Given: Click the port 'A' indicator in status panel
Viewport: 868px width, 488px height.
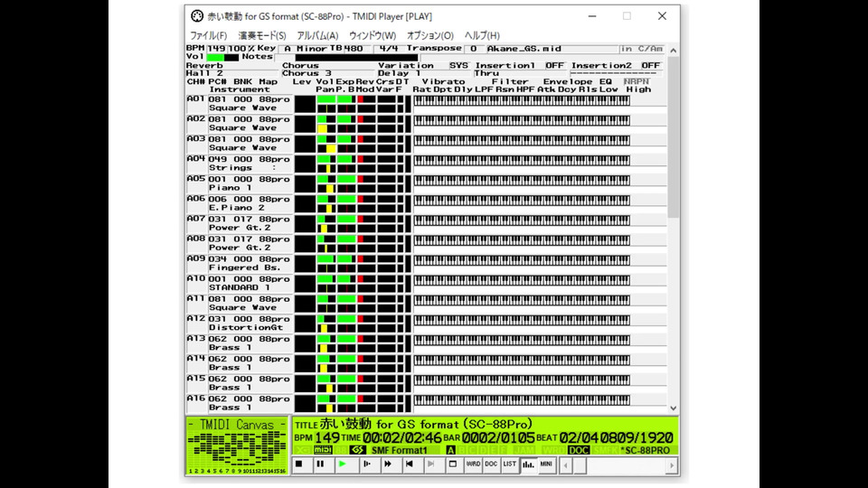Looking at the screenshot, I should tap(450, 450).
